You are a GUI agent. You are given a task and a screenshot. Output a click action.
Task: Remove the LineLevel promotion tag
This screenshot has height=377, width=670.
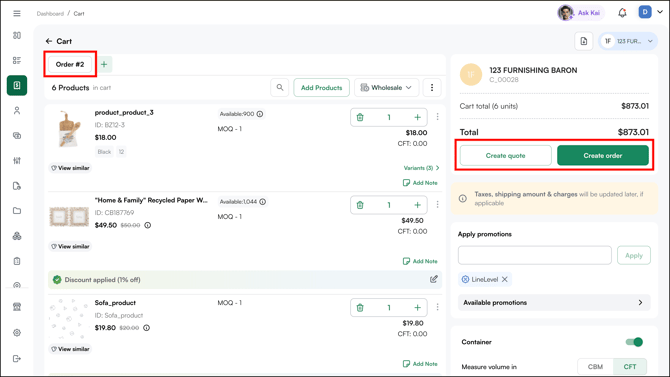[505, 280]
